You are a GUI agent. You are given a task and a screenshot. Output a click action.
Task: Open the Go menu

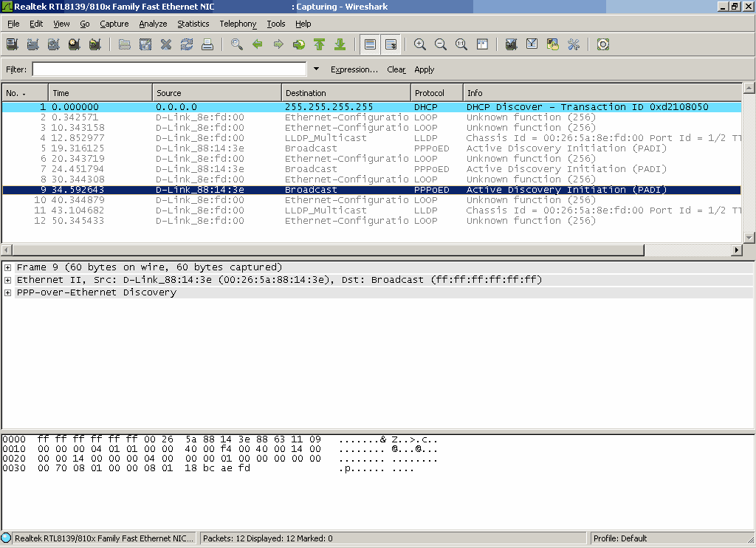[x=85, y=24]
